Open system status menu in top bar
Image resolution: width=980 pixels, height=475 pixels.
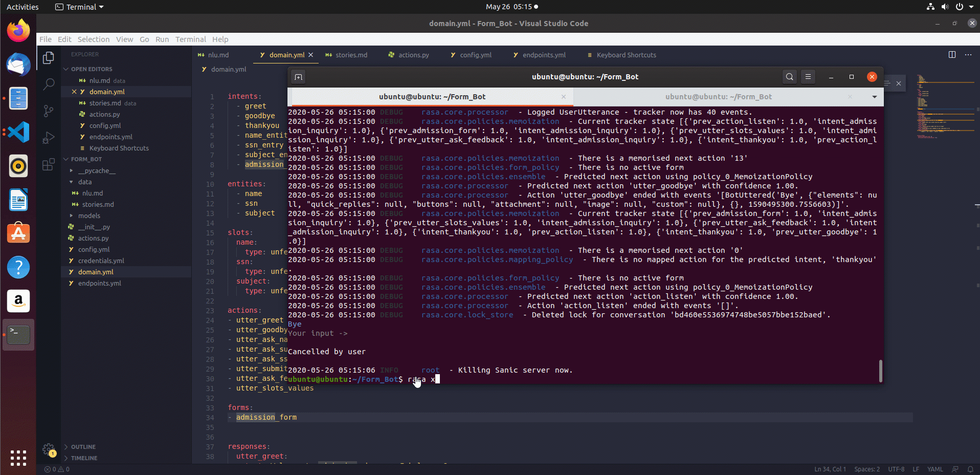click(950, 7)
